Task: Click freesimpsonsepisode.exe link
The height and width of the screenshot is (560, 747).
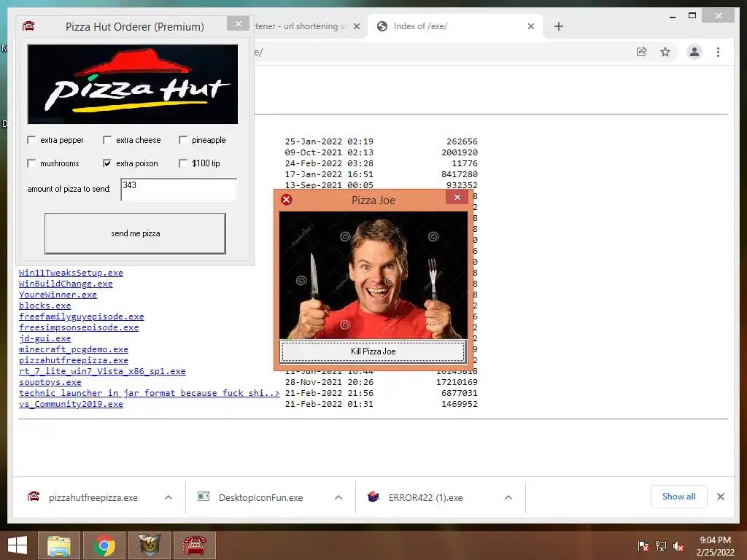Action: pyautogui.click(x=79, y=327)
